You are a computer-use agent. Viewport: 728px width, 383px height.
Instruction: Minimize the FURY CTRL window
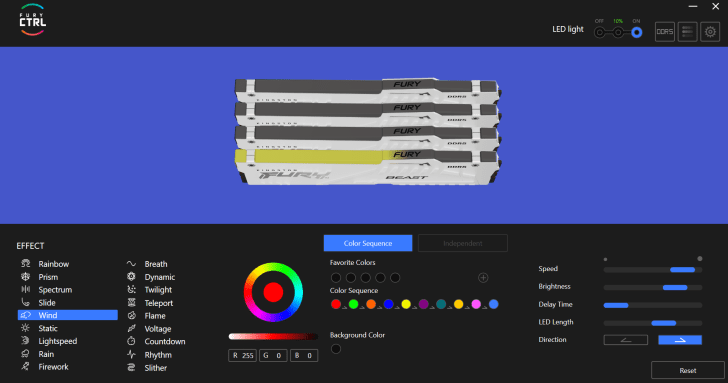tap(693, 6)
